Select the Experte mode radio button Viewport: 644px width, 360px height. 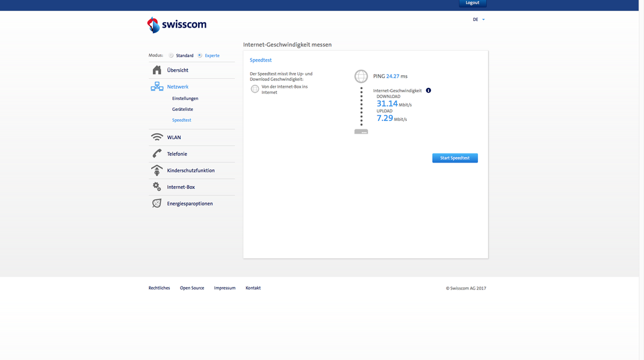tap(200, 55)
